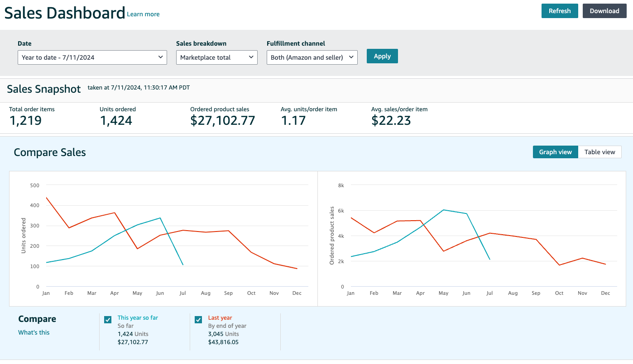Click the Download button
Viewport: 633px width, 364px height.
tap(604, 11)
